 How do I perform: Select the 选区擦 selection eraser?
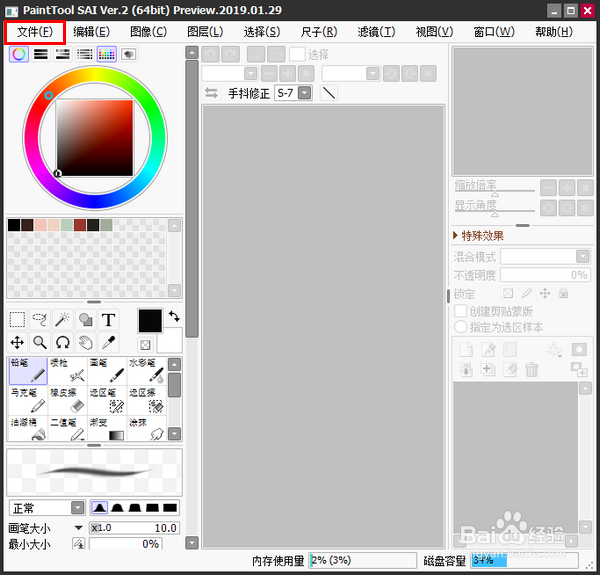(147, 401)
